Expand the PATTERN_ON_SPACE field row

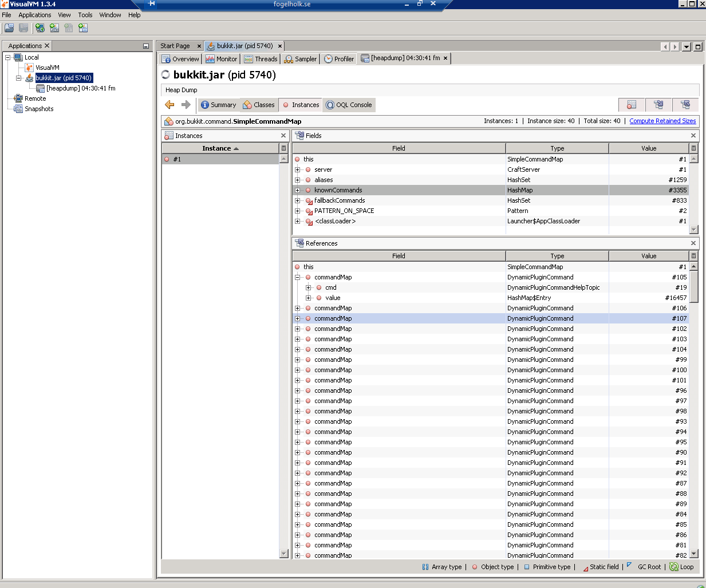(297, 211)
